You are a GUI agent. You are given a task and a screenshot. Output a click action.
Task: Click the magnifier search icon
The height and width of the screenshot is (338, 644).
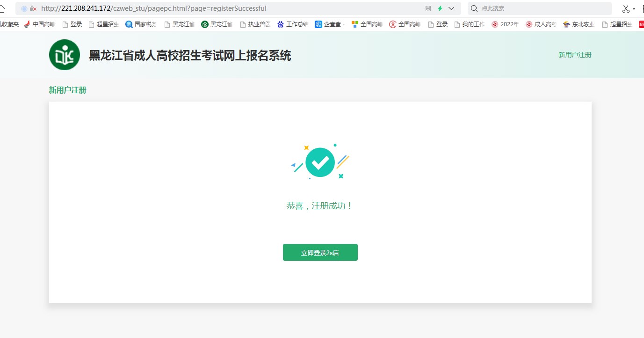pos(474,8)
